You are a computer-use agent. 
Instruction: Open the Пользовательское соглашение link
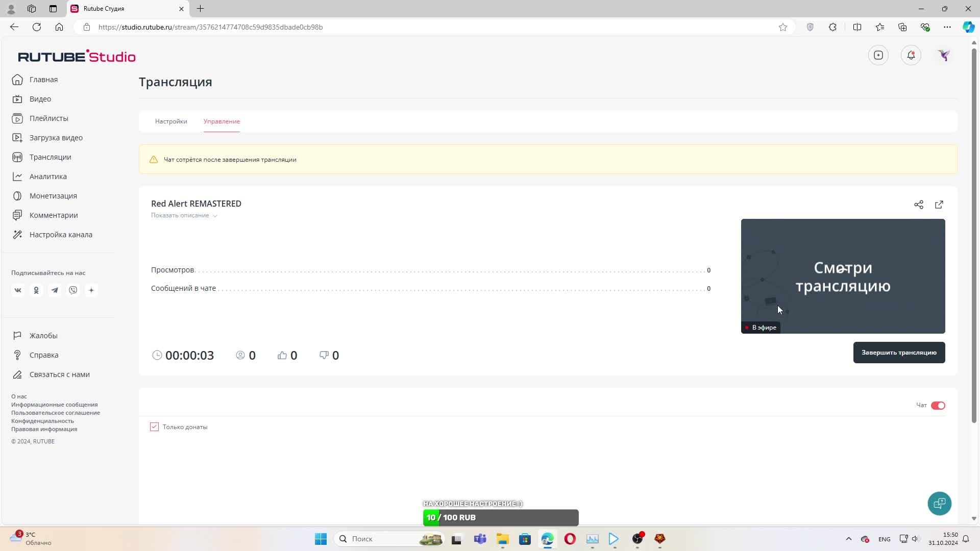click(56, 413)
